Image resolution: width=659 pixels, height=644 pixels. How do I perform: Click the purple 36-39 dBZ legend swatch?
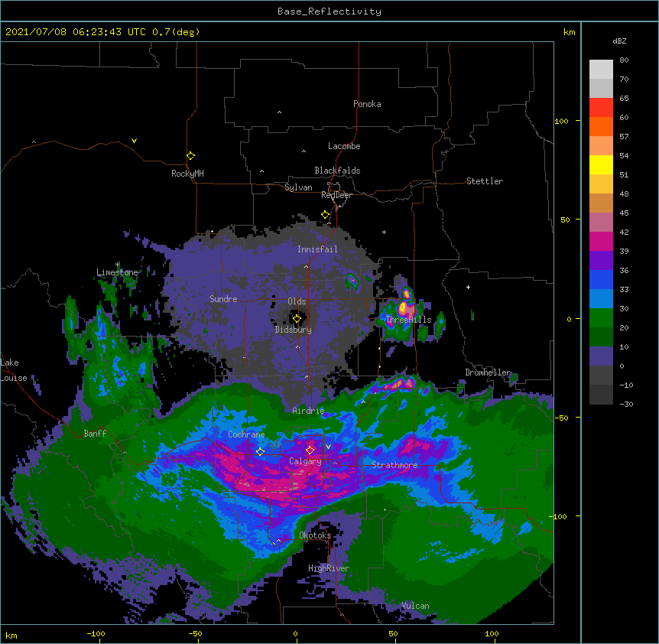[x=601, y=261]
